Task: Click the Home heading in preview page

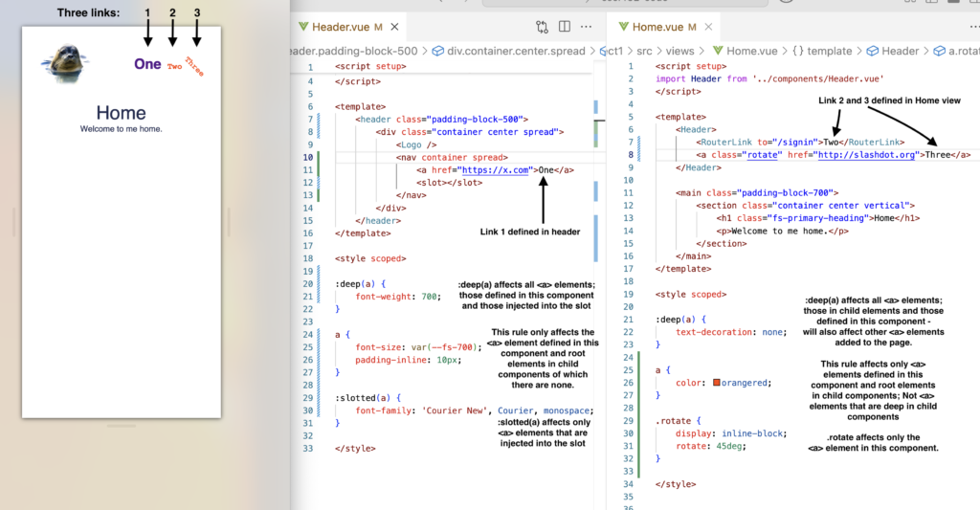Action: pyautogui.click(x=122, y=113)
